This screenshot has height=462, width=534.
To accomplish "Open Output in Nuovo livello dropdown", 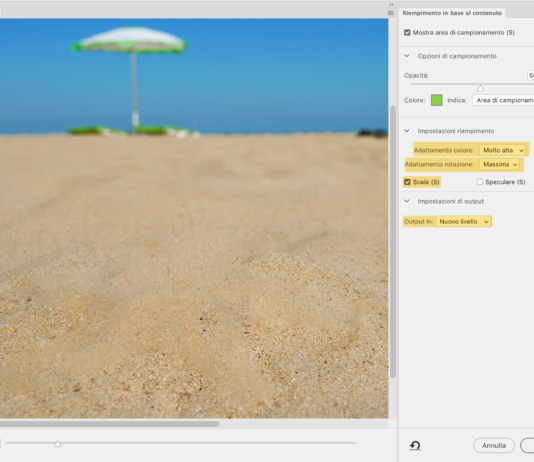I will 463,222.
